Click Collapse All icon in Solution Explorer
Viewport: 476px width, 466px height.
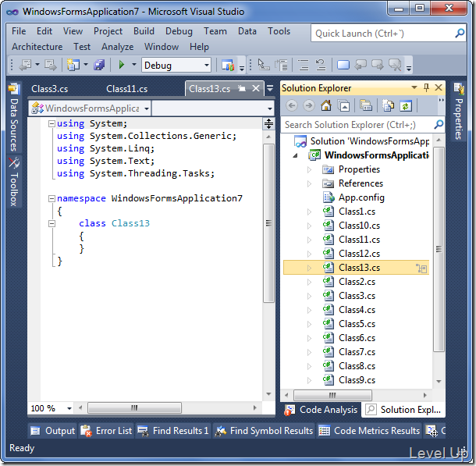[x=343, y=106]
